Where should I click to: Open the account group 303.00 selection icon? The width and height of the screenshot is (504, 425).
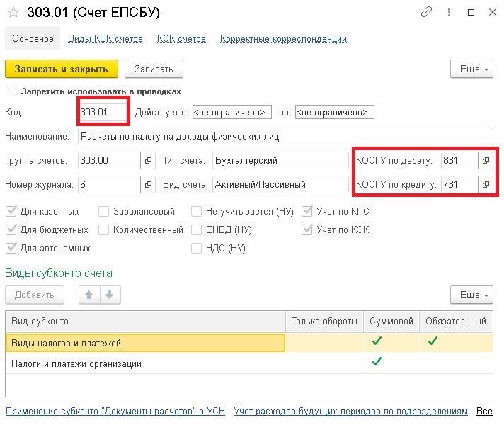pyautogui.click(x=148, y=161)
